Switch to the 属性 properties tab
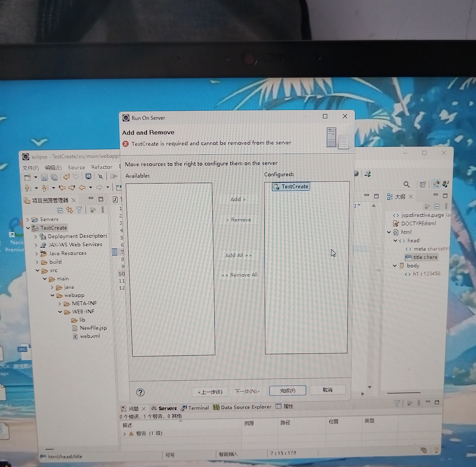Image resolution: width=476 pixels, height=467 pixels. click(285, 406)
